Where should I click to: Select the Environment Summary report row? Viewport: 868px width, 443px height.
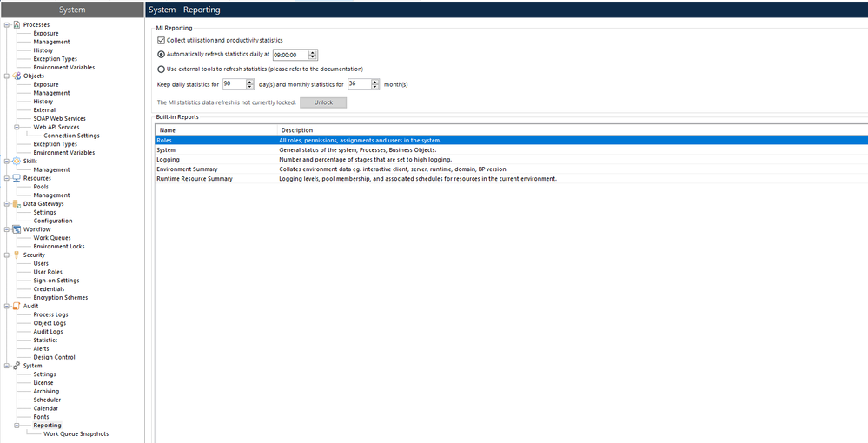[x=512, y=169]
